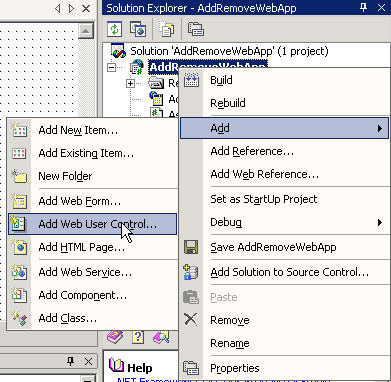Click the floppy disk Save icon
The image size is (391, 382).
coord(191,247)
